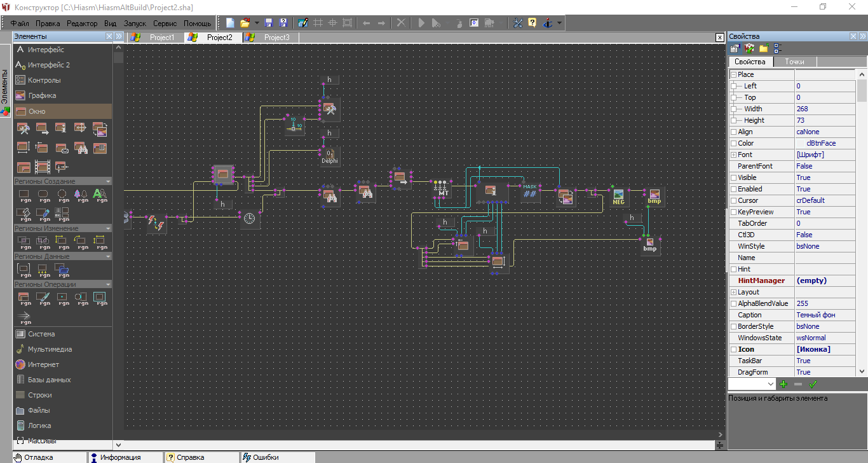The height and width of the screenshot is (463, 868).
Task: Open the Запуск menu
Action: click(x=135, y=24)
